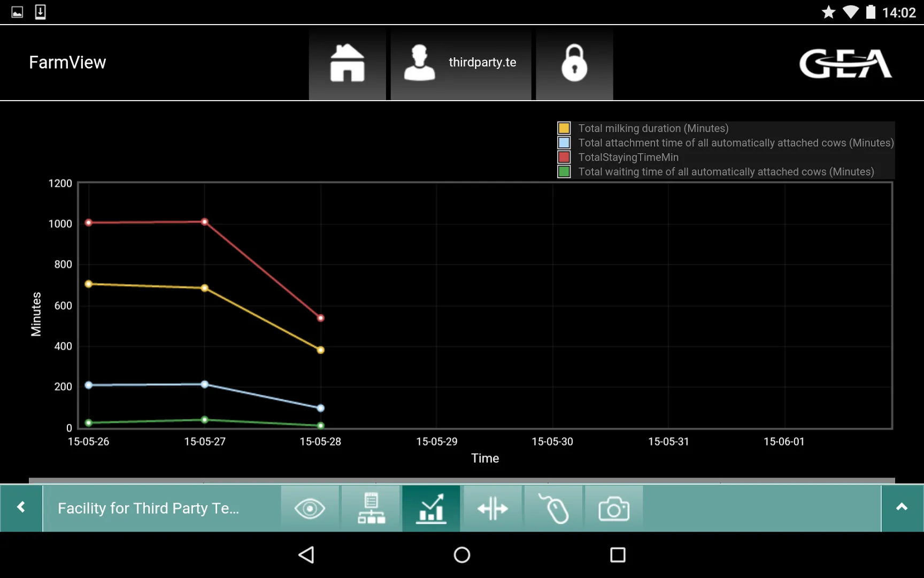The image size is (924, 578).
Task: Tap the image notification icon
Action: point(17,12)
